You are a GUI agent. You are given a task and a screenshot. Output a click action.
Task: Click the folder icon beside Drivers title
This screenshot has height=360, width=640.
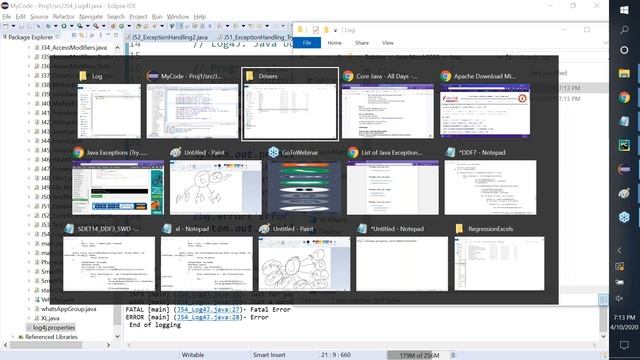[x=250, y=76]
